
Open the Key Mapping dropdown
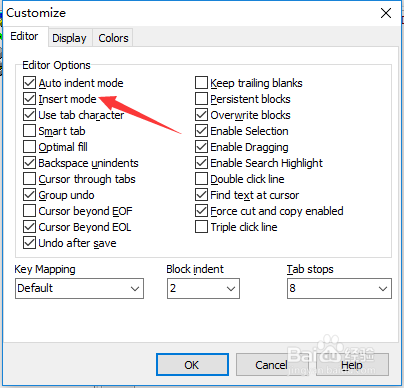point(79,288)
